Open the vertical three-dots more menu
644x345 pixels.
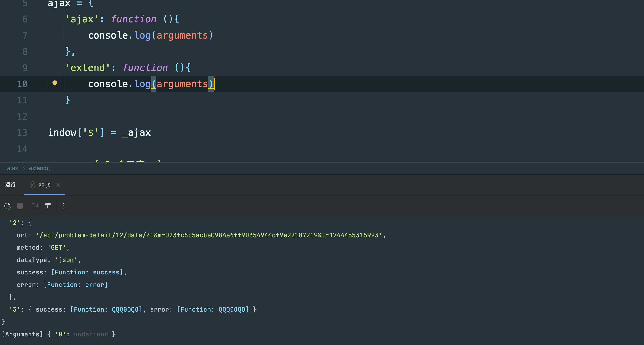click(64, 206)
